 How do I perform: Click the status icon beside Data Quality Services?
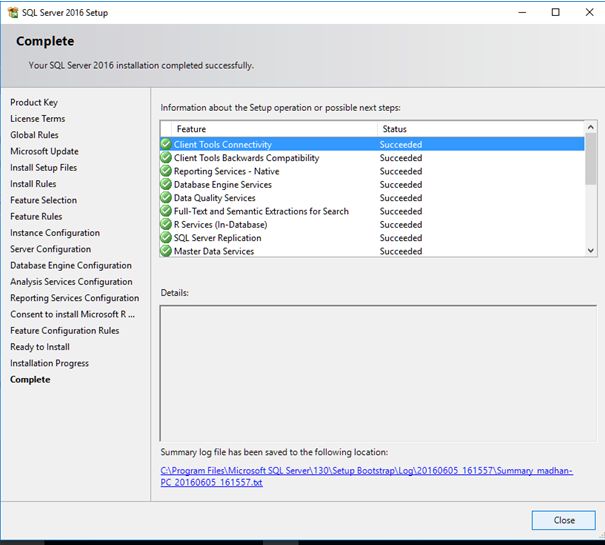[x=166, y=198]
